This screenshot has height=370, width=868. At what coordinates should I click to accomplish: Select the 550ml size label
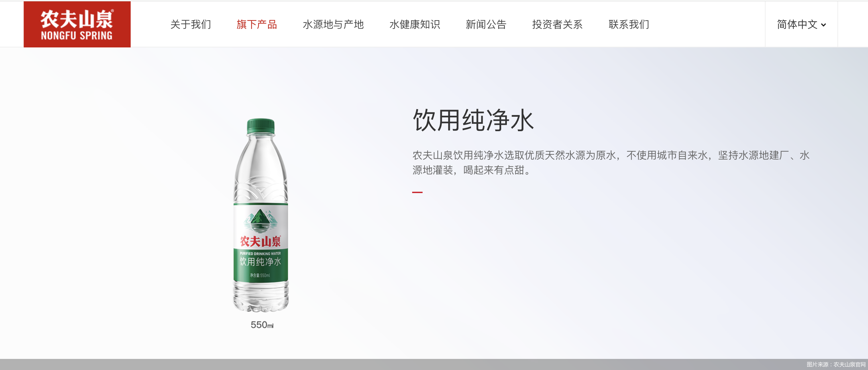(x=262, y=325)
